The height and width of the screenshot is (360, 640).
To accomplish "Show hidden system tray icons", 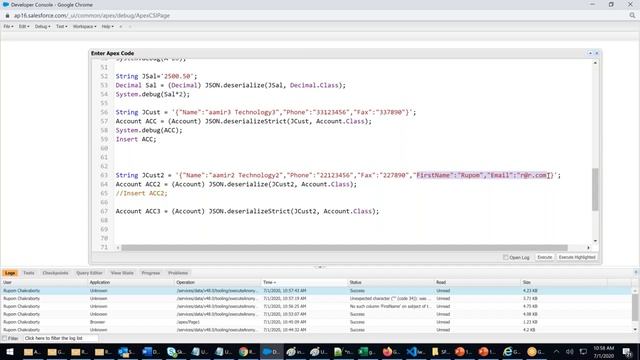I will coord(556,351).
